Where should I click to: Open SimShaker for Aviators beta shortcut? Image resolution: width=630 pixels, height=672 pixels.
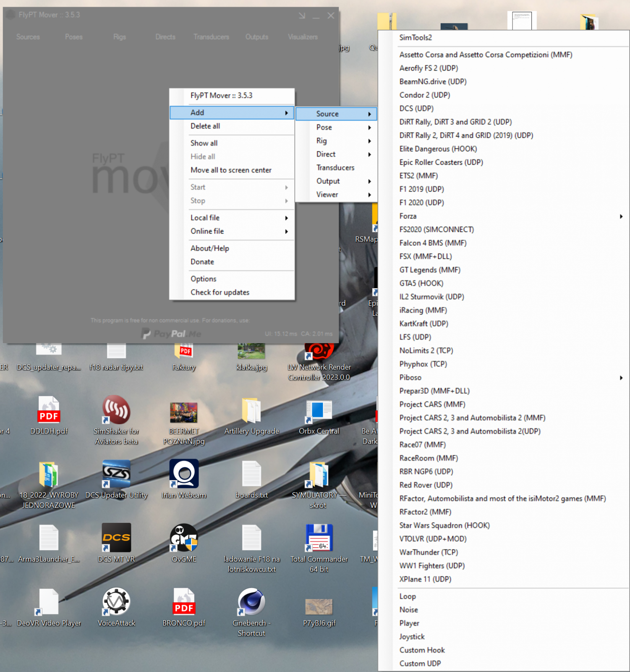[116, 409]
